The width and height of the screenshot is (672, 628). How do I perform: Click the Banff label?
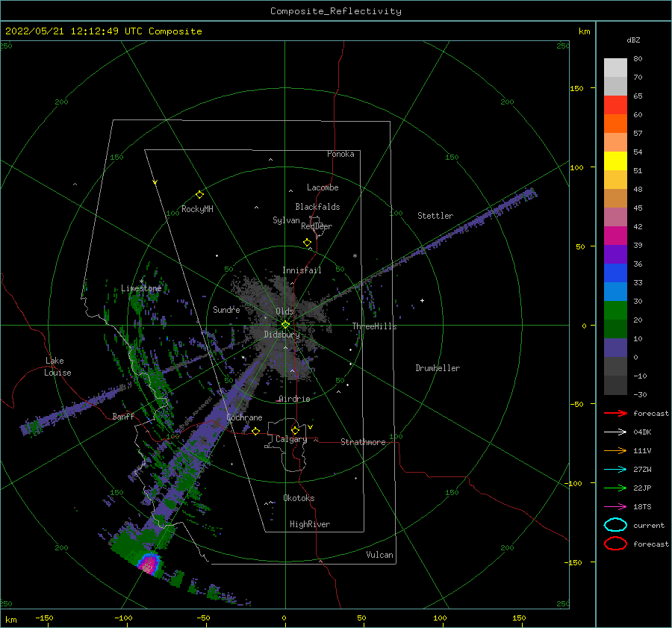coord(123,416)
